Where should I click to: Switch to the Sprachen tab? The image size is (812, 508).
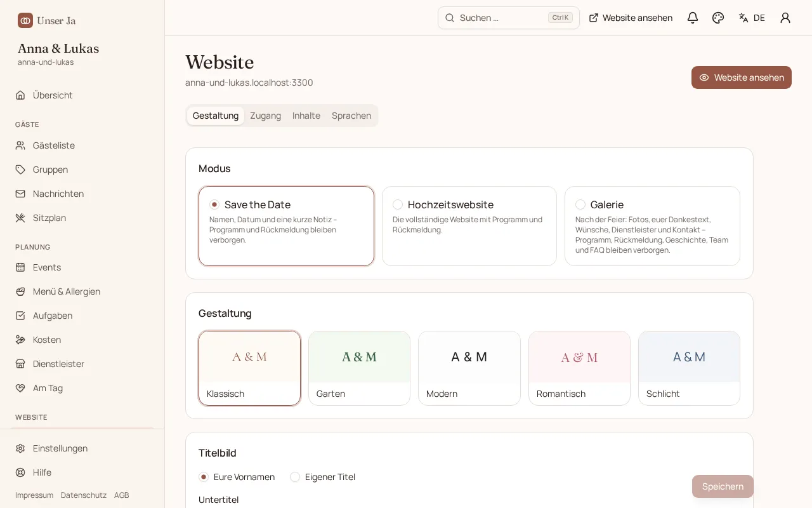pyautogui.click(x=351, y=116)
